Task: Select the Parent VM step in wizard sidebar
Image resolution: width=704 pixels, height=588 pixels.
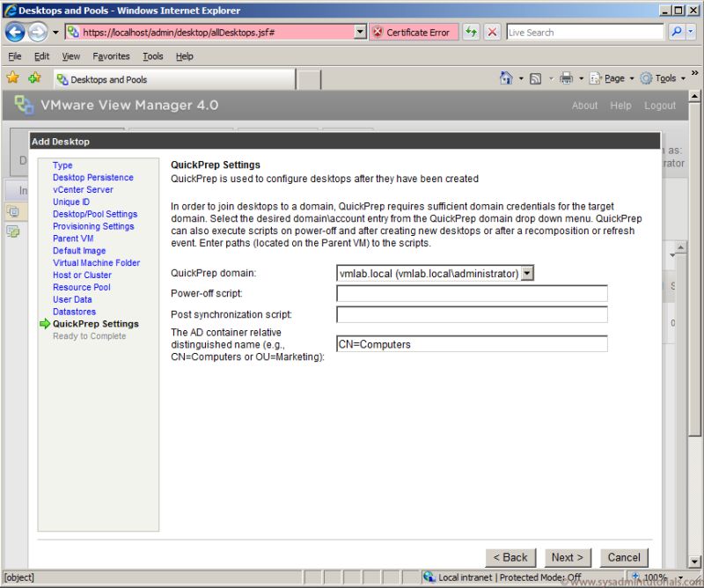Action: point(73,238)
